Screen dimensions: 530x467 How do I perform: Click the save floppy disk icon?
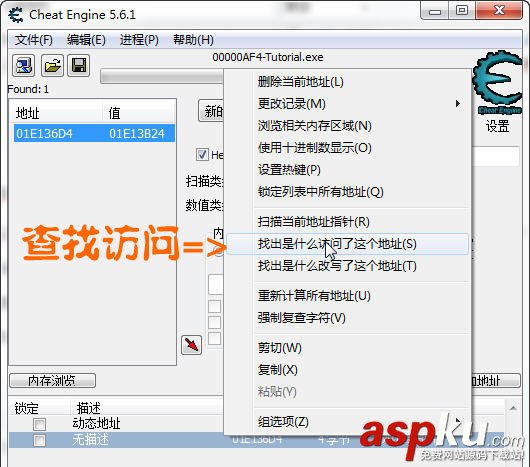pos(79,65)
